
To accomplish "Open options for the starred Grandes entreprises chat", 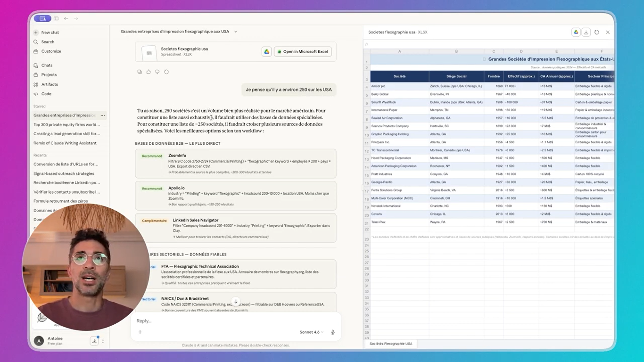I will [102, 115].
